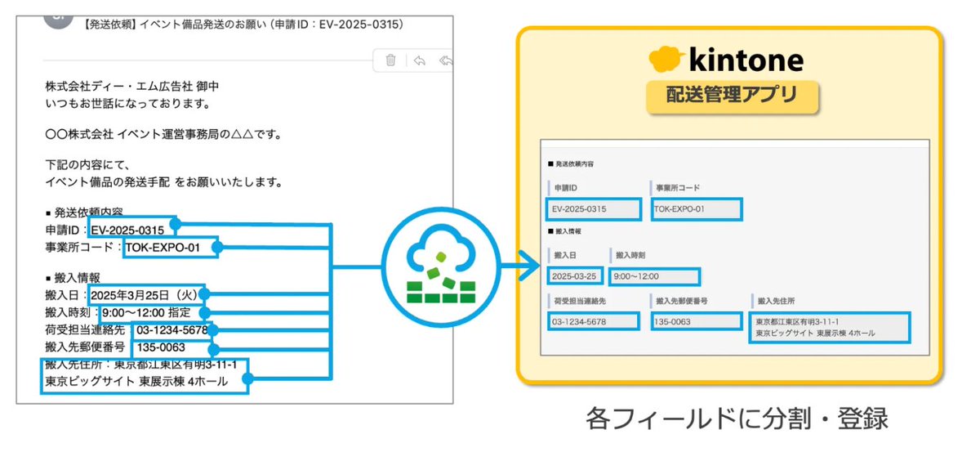Click the 発送依頼内容 section header in kintone

click(x=570, y=164)
